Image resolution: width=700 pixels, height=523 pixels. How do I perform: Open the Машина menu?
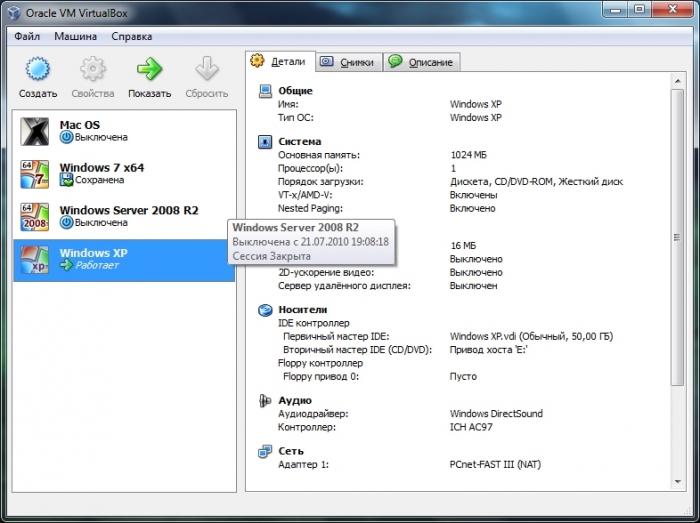pyautogui.click(x=76, y=36)
